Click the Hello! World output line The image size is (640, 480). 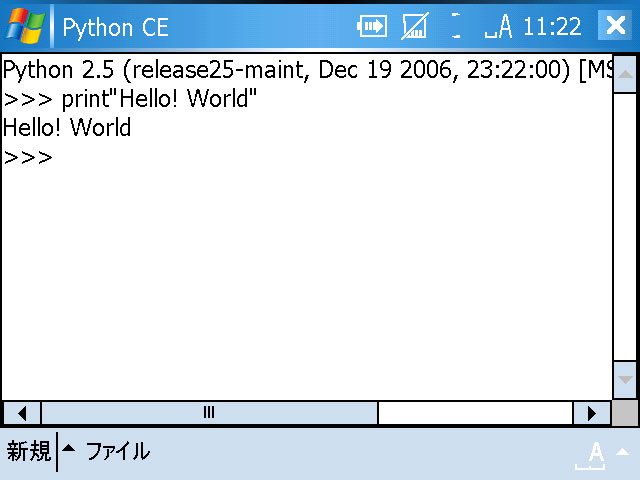coord(67,127)
